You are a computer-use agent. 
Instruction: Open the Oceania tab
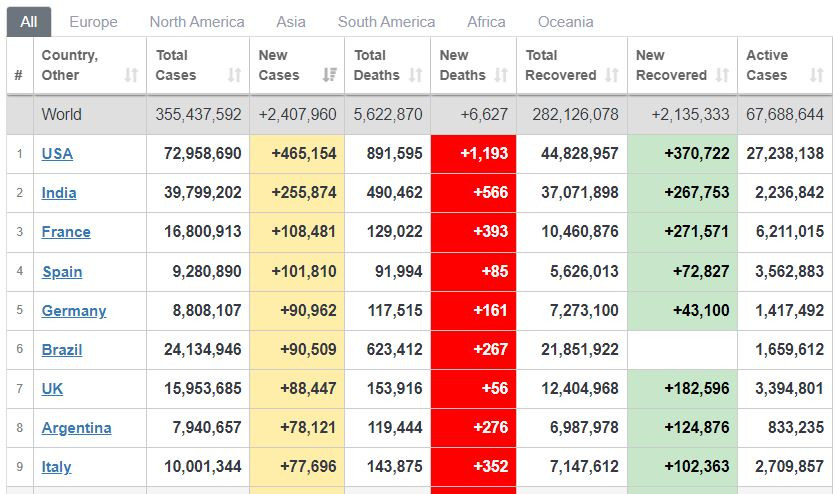coord(566,22)
